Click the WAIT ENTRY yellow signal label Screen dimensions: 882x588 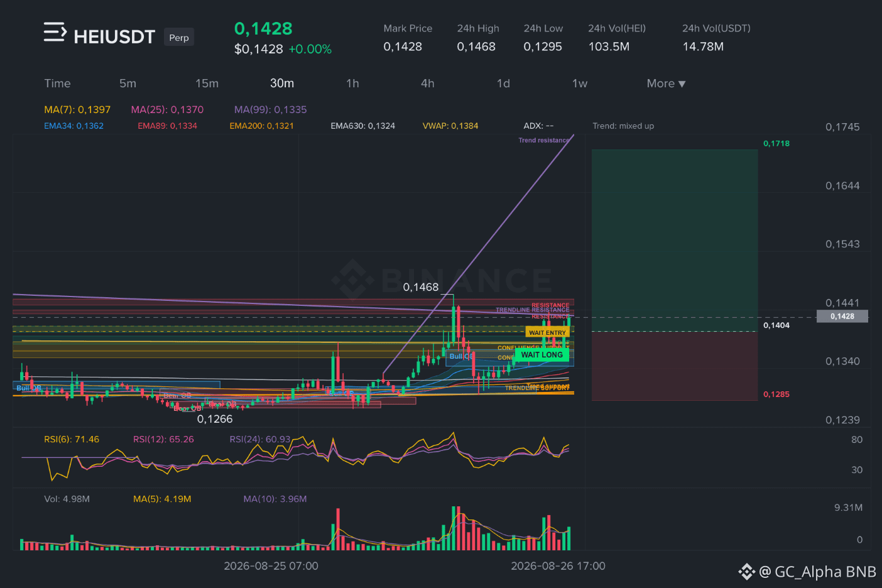(547, 332)
